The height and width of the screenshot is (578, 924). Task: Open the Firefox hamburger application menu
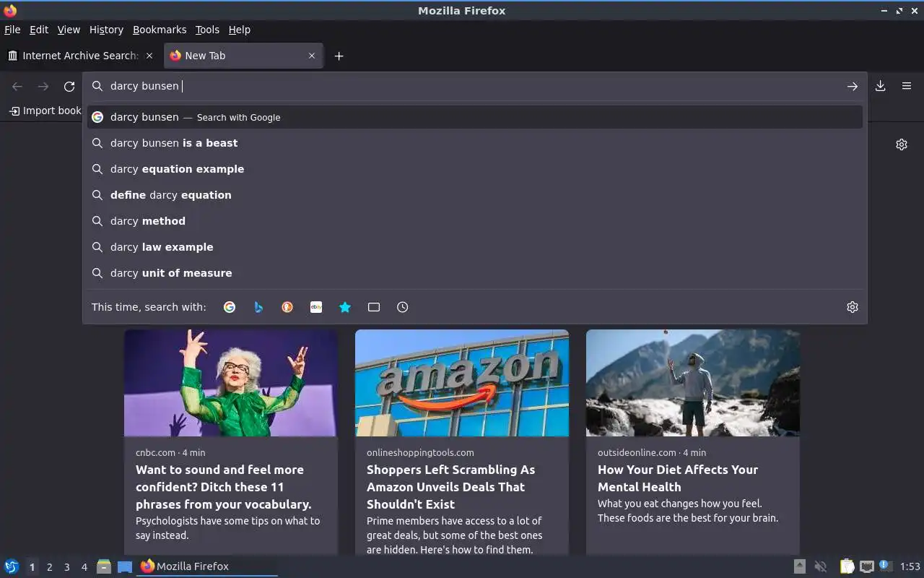coord(907,86)
